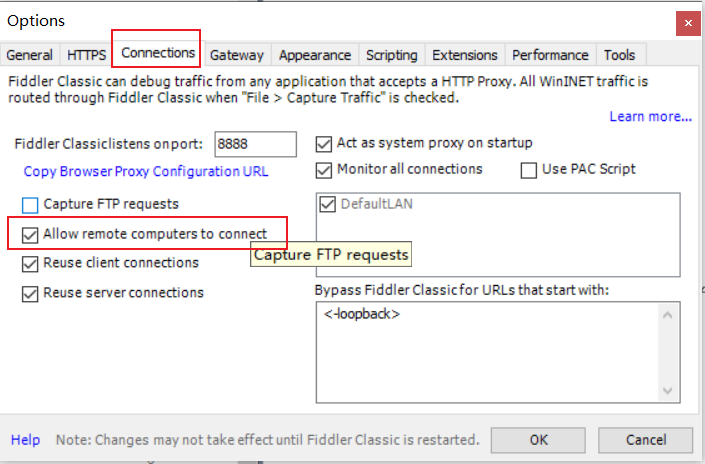Toggle Reuse client connections checkbox

click(x=30, y=264)
